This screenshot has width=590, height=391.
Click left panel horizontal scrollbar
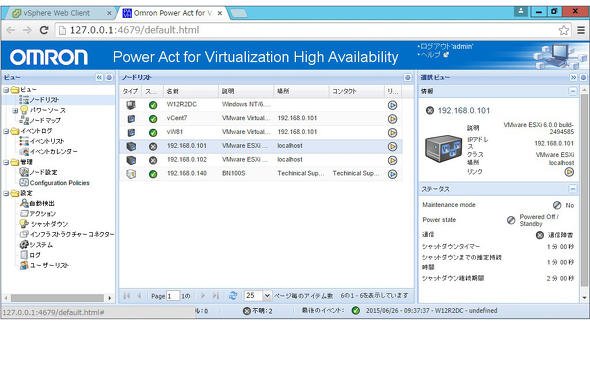(x=58, y=298)
